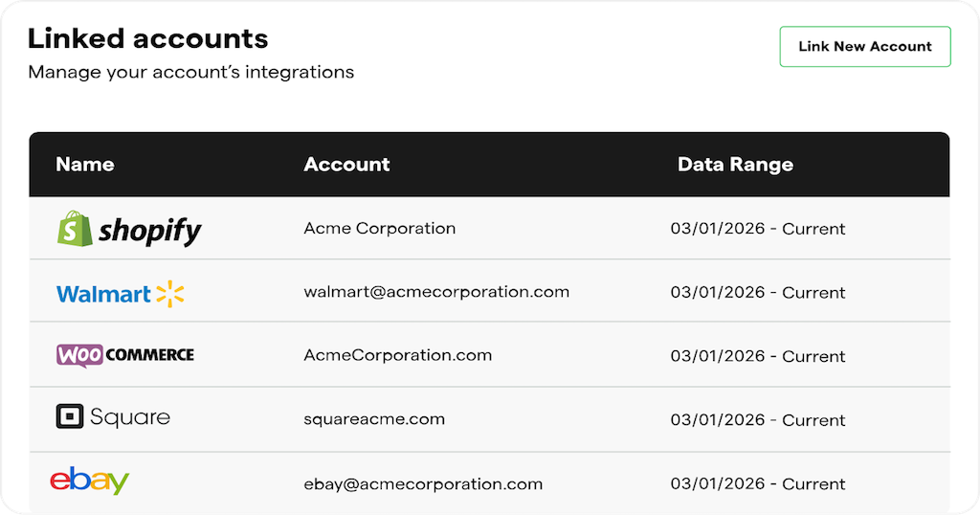The height and width of the screenshot is (515, 980).
Task: Click the Walmart logo icon
Action: 120,294
